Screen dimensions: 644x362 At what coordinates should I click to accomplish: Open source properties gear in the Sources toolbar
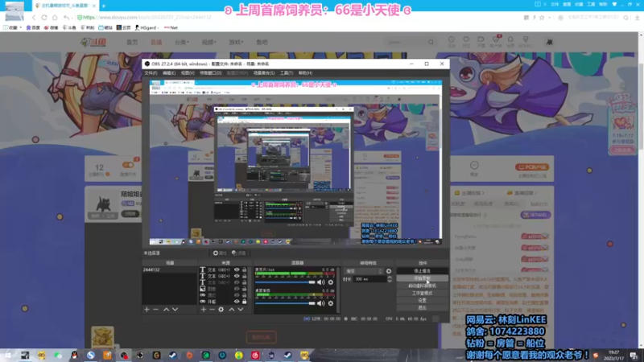(x=221, y=309)
